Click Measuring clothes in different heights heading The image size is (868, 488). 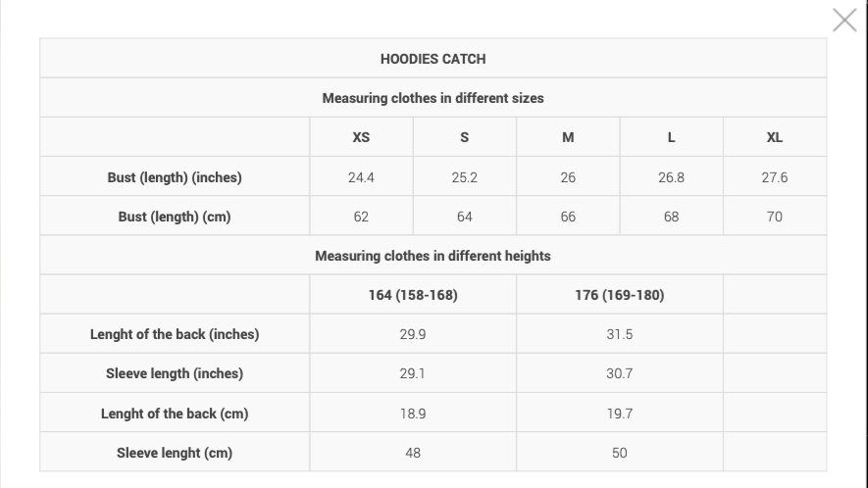pos(433,256)
